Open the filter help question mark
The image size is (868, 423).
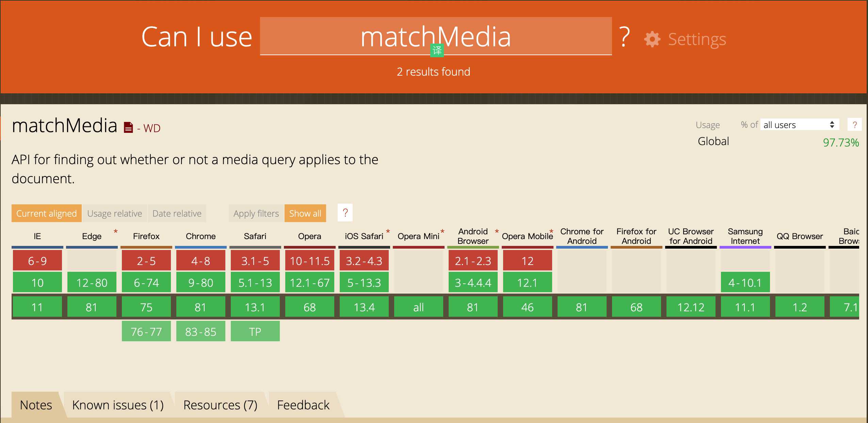[345, 213]
